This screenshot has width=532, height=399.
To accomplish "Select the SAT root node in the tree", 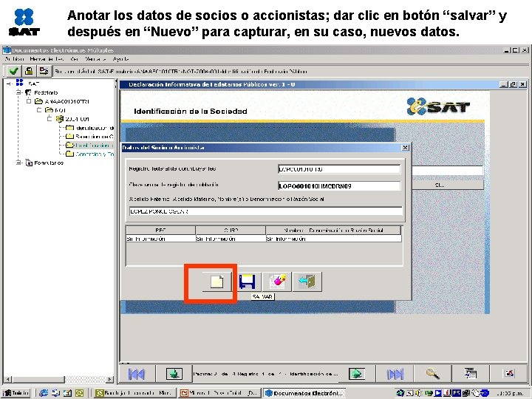I will [29, 83].
